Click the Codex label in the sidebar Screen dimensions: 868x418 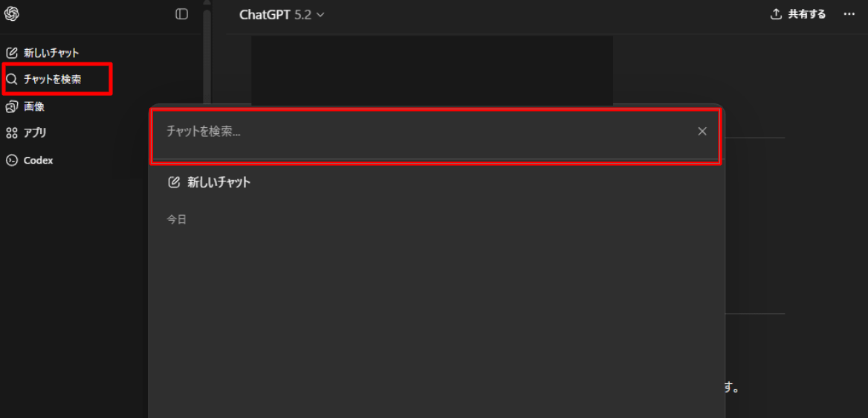(38, 160)
